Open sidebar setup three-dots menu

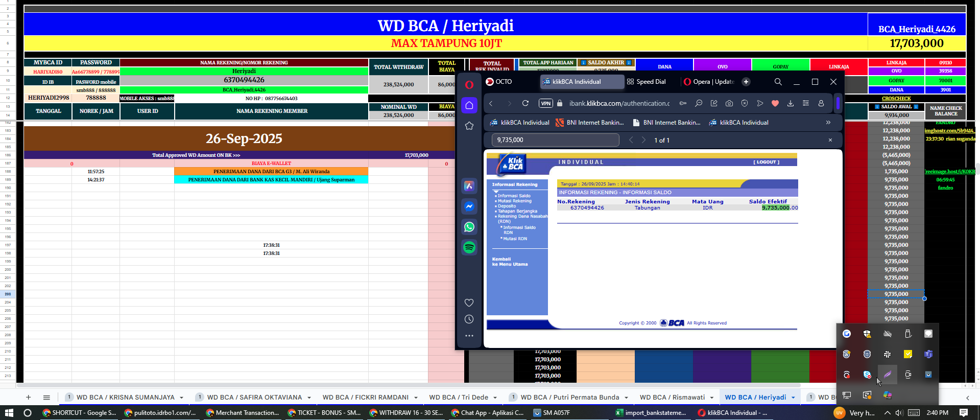[x=469, y=336]
